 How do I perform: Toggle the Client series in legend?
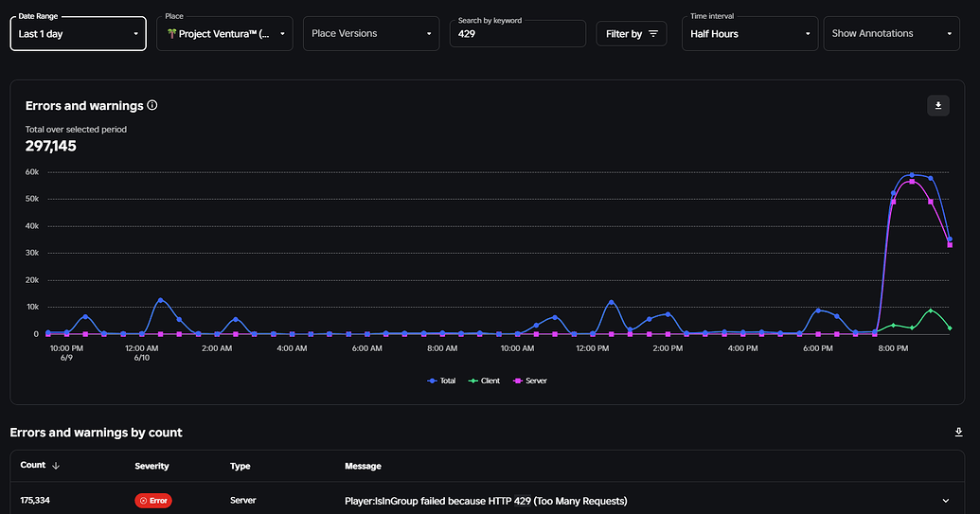click(x=485, y=381)
